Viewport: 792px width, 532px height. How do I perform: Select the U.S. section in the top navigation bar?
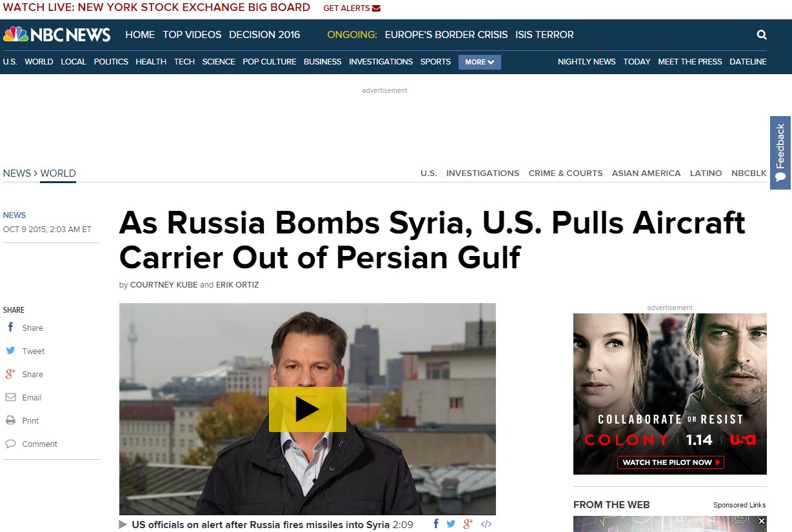[x=10, y=62]
